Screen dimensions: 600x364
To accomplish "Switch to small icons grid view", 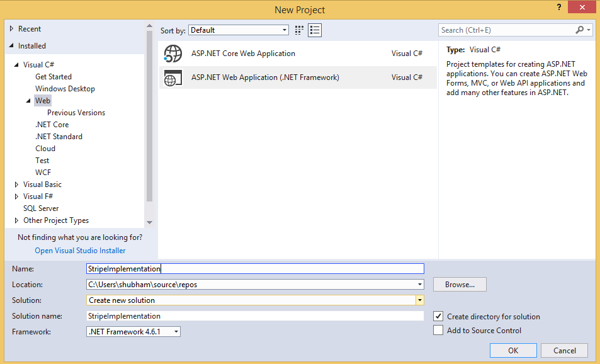I will pyautogui.click(x=299, y=30).
